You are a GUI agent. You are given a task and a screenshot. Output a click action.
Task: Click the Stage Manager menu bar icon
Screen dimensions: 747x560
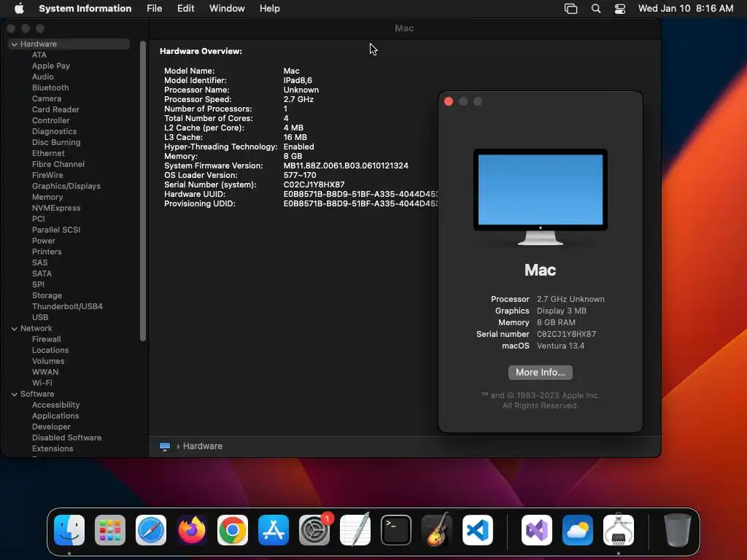(570, 9)
